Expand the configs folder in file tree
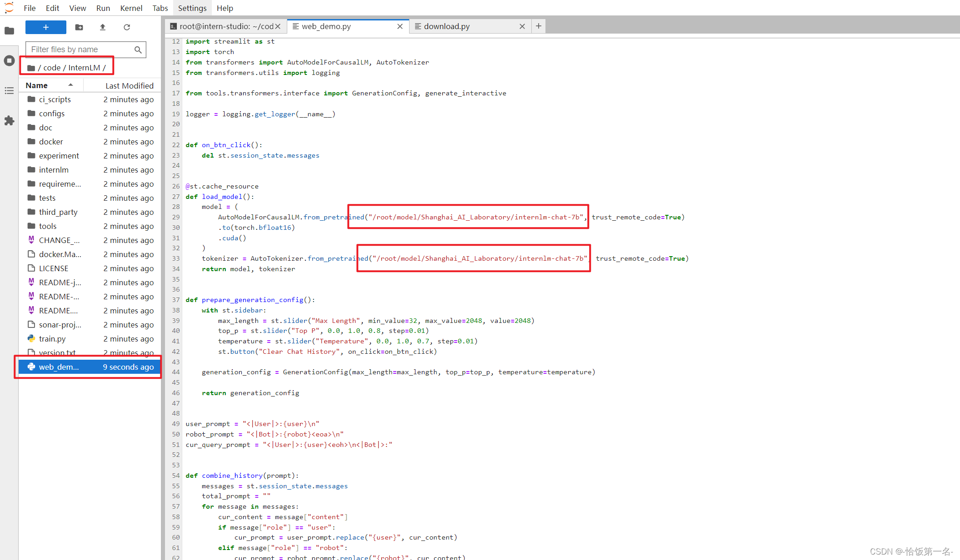 click(x=51, y=114)
